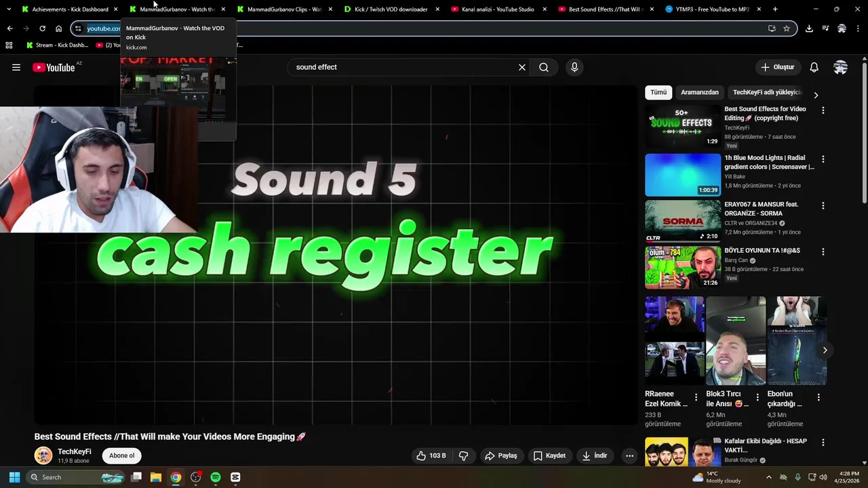
Task: Switch to Achievements - Kick Dashboard tab
Action: click(x=70, y=9)
